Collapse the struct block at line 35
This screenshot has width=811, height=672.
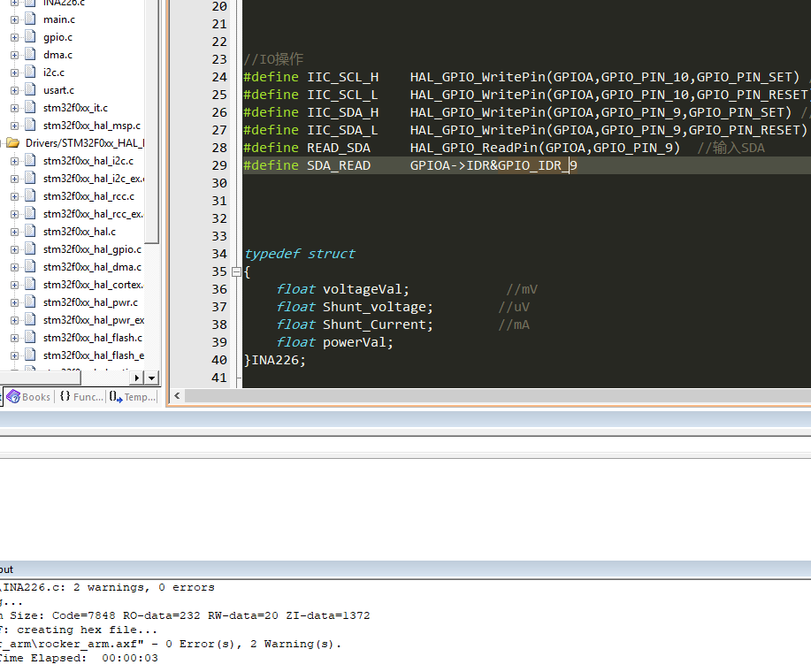pos(235,271)
